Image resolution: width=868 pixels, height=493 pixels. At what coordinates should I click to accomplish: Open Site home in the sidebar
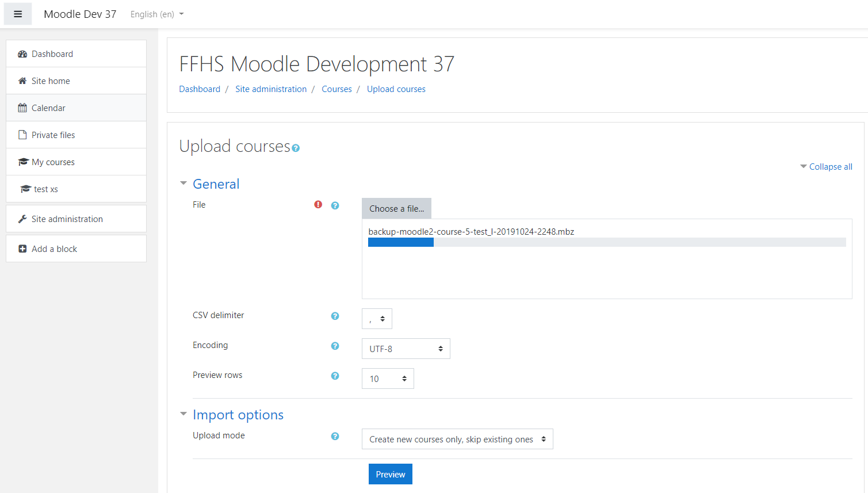[76, 81]
